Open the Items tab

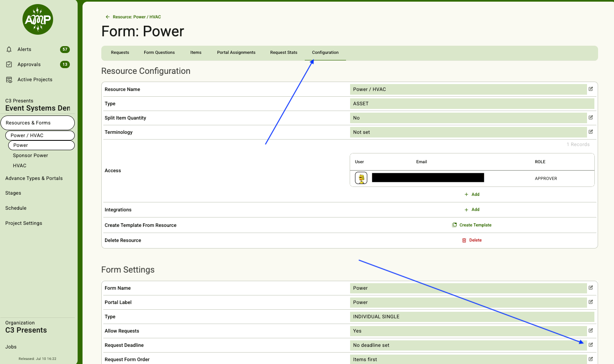tap(196, 53)
